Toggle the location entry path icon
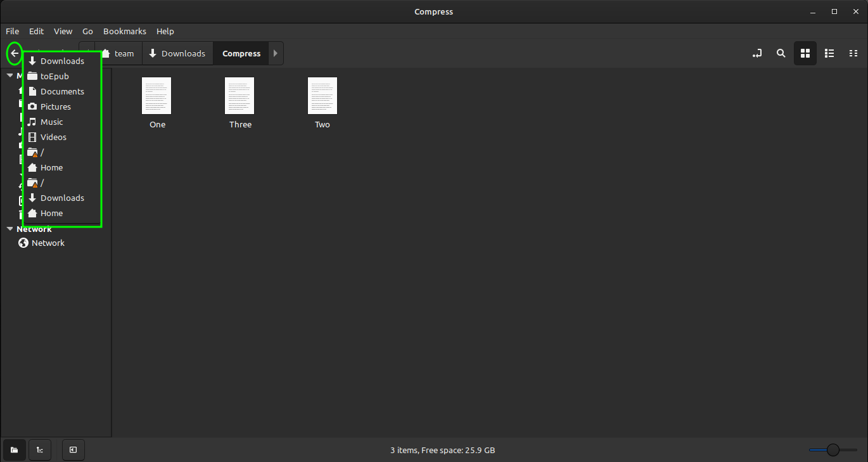Viewport: 868px width, 462px height. click(x=757, y=54)
